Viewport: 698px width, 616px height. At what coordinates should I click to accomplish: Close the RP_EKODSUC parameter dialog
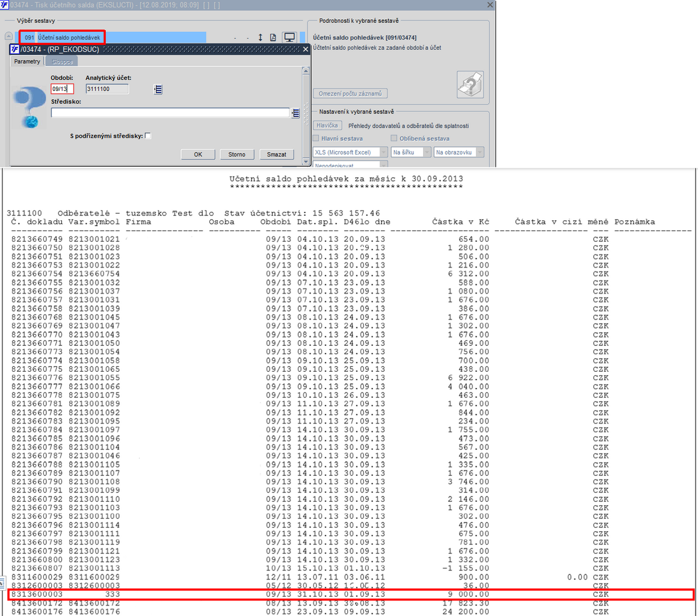[x=306, y=49]
